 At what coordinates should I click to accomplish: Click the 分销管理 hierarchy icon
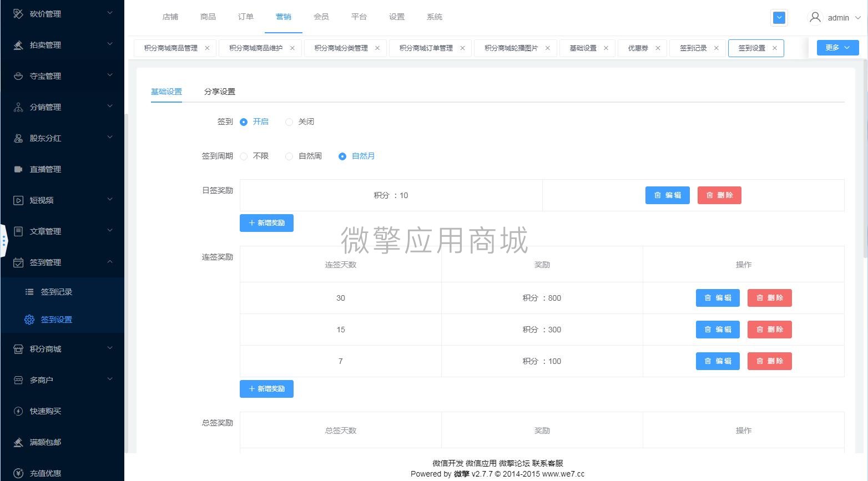tap(18, 107)
